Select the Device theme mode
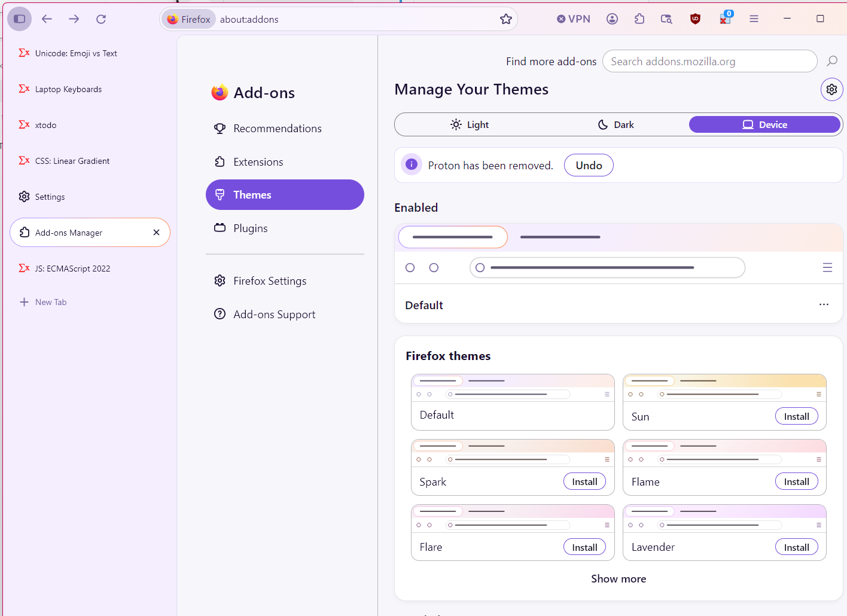Image resolution: width=847 pixels, height=616 pixels. 764,124
